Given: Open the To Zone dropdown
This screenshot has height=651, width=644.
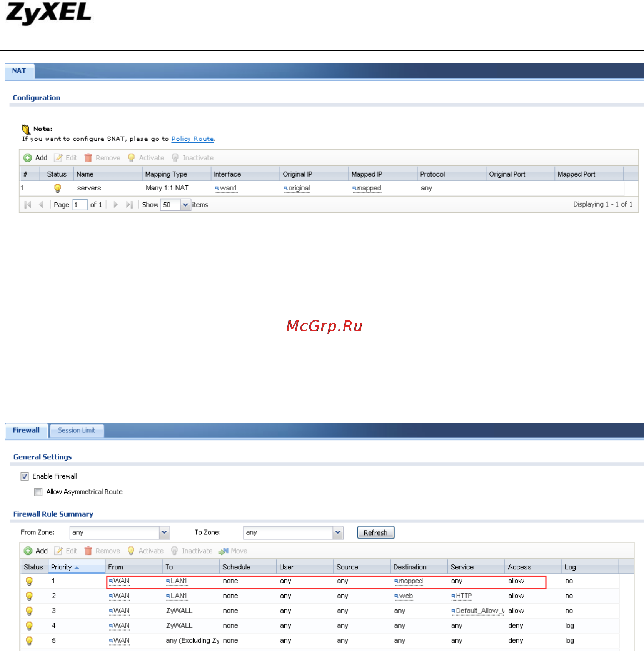Looking at the screenshot, I should click(338, 532).
